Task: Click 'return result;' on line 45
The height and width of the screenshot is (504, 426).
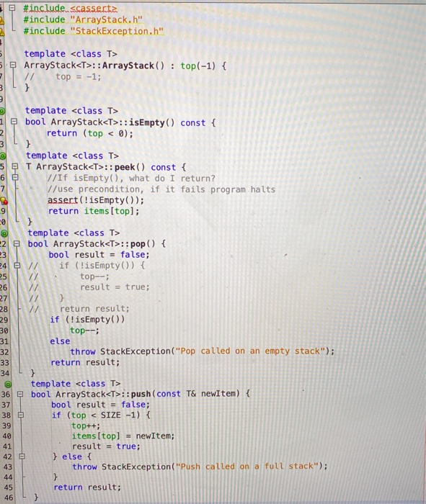Action: (87, 487)
